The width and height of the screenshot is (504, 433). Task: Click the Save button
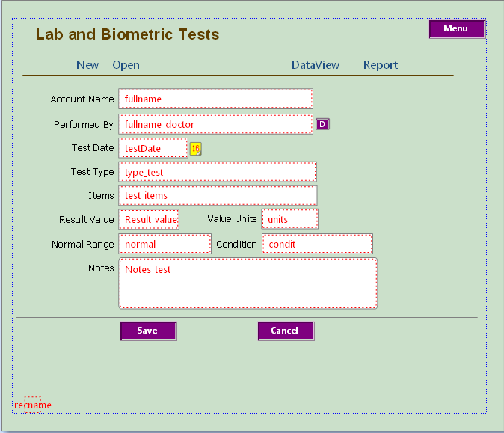(149, 331)
